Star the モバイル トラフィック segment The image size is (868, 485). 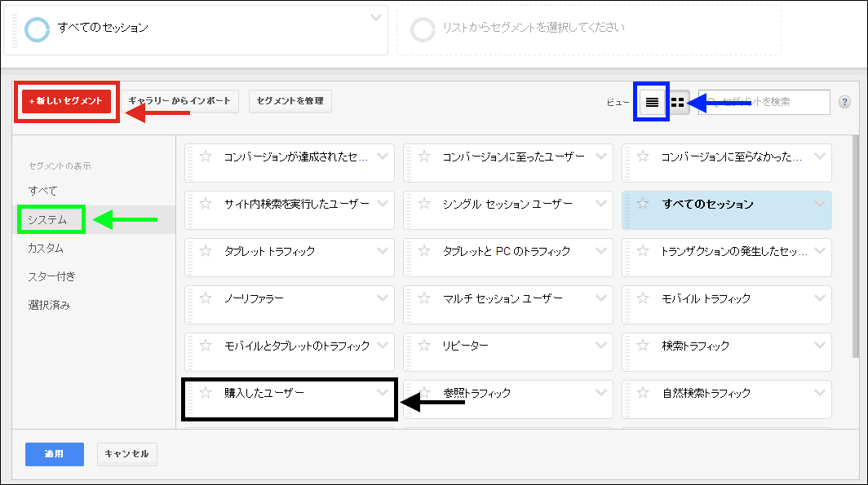tap(644, 298)
